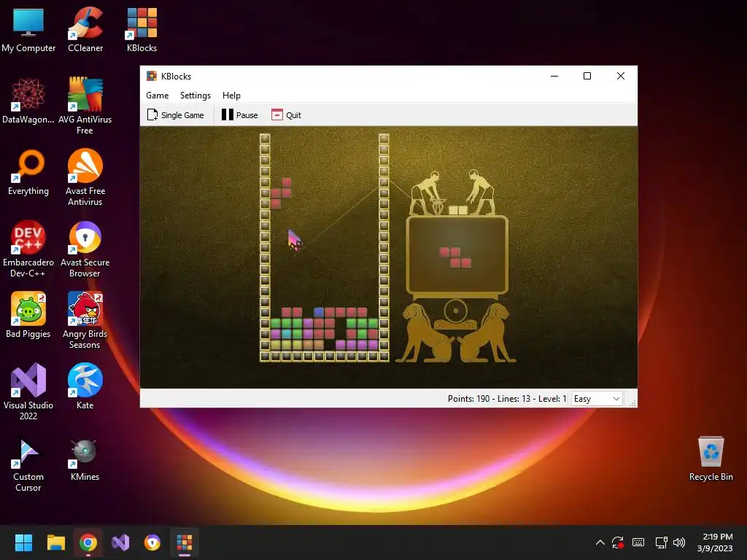Minimize the KBlocks window
Viewport: 747px width, 560px height.
[x=554, y=76]
